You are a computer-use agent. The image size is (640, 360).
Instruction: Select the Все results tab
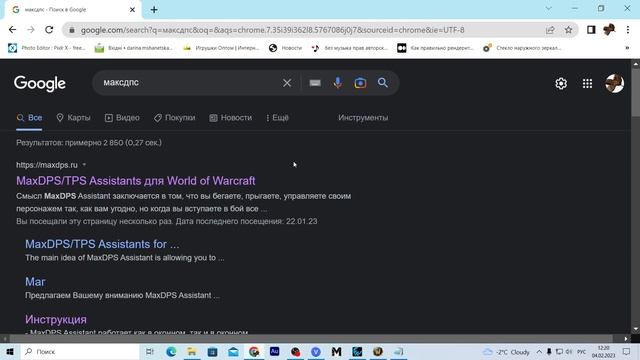click(29, 118)
